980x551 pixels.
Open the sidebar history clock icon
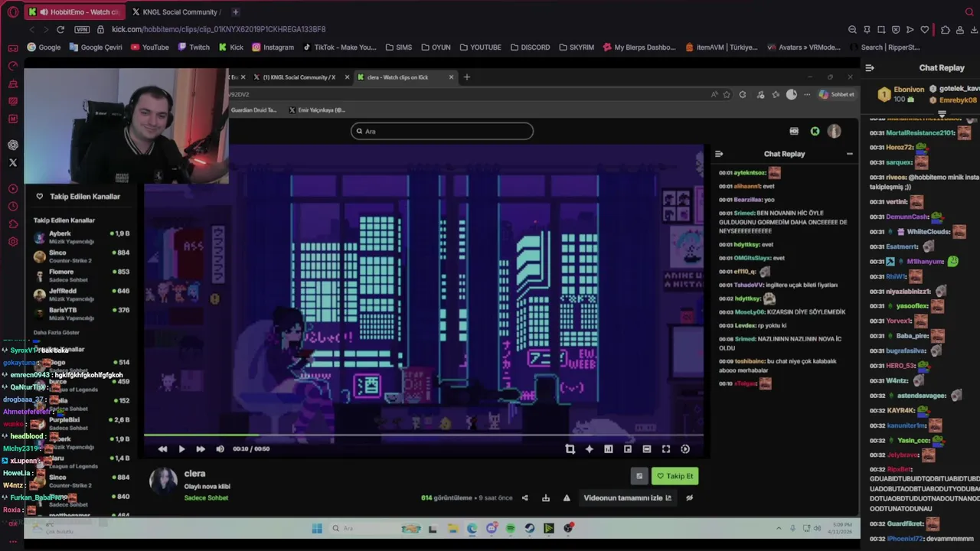pos(13,207)
